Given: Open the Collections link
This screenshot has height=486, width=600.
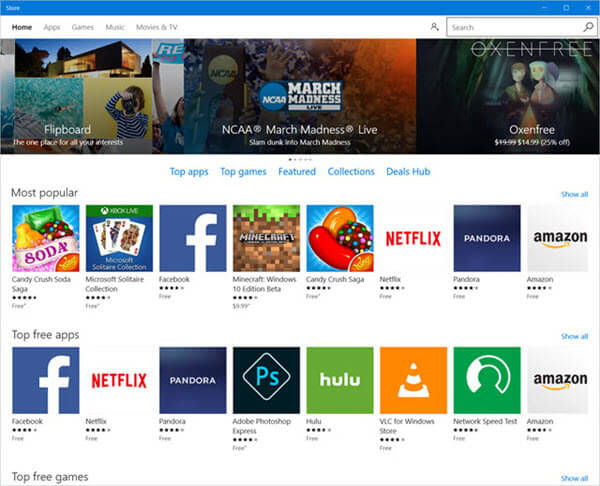Looking at the screenshot, I should pos(351,171).
